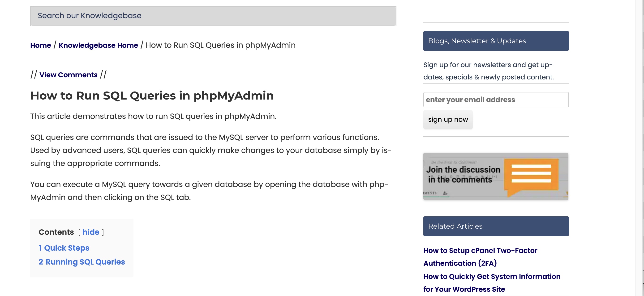Open the Join the discussion banner
This screenshot has width=644, height=296.
(496, 176)
